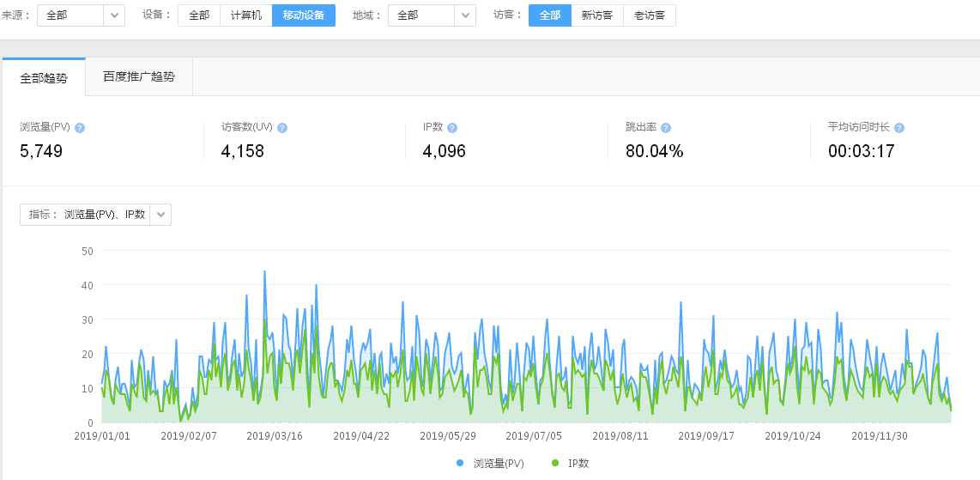Click the 浏览量(PV) metric title
The image size is (980, 480).
45,127
